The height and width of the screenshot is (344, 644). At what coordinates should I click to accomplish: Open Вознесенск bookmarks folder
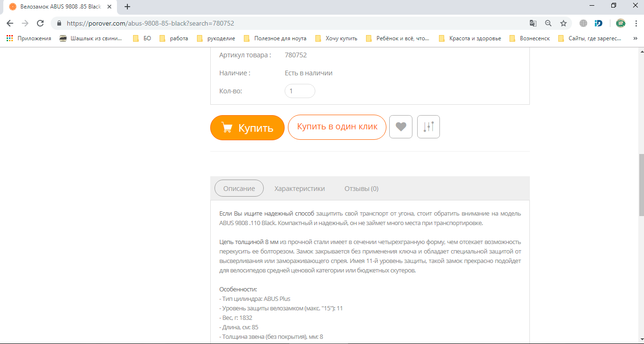[x=529, y=38]
